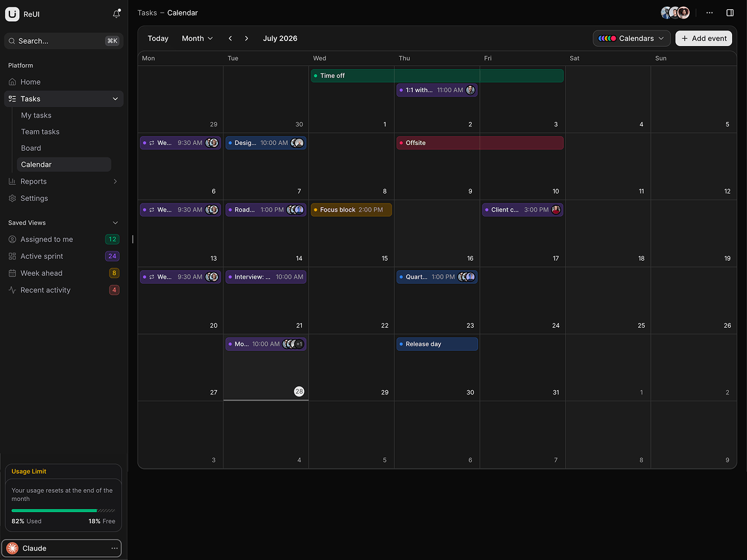
Task: Click the Recent activity pulse icon
Action: point(12,290)
